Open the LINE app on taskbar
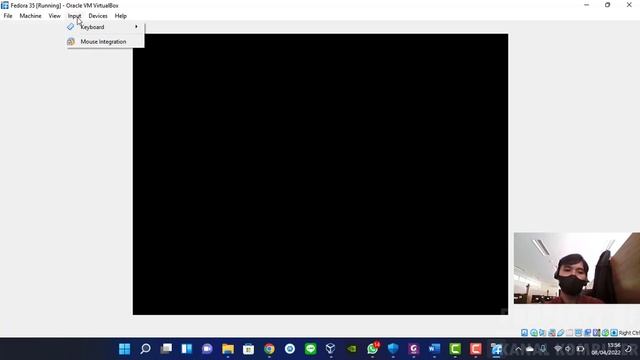 click(311, 349)
